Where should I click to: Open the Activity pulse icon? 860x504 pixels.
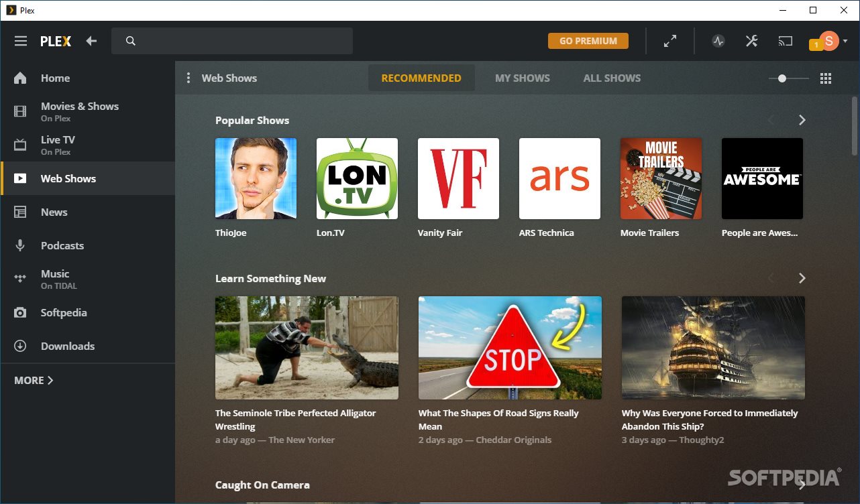click(718, 41)
